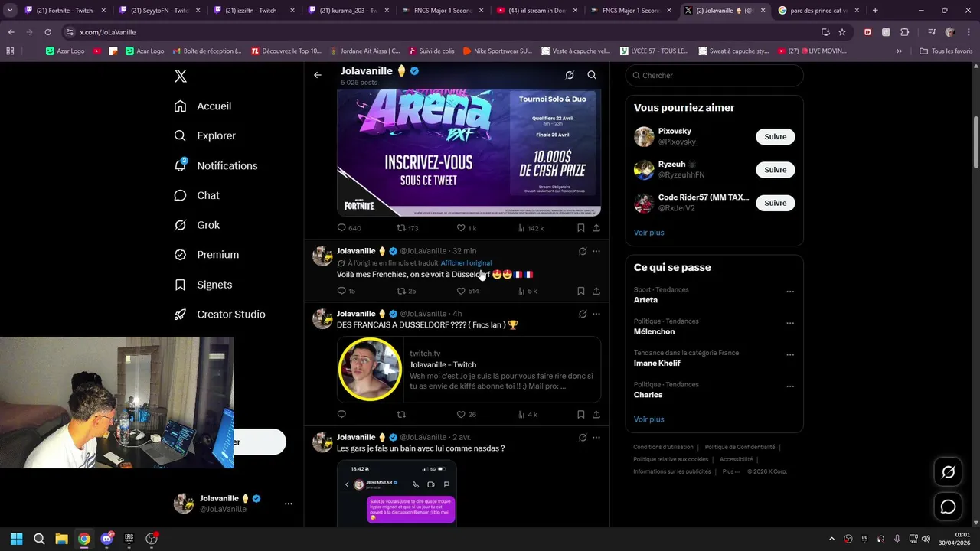Go back with the profile header arrow
Image resolution: width=980 pixels, height=551 pixels.
click(317, 75)
